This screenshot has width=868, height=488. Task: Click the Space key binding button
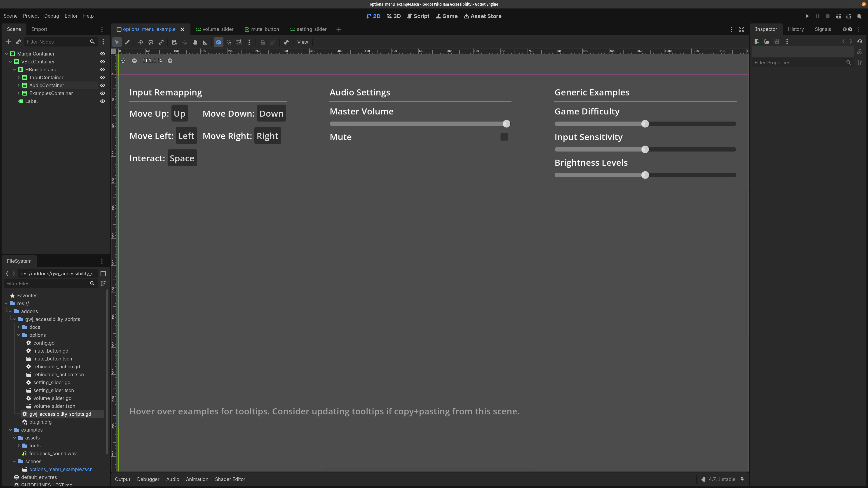(182, 158)
